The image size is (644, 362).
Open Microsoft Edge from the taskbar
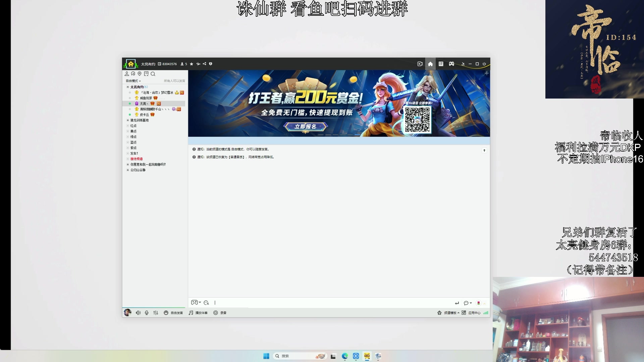[345, 356]
